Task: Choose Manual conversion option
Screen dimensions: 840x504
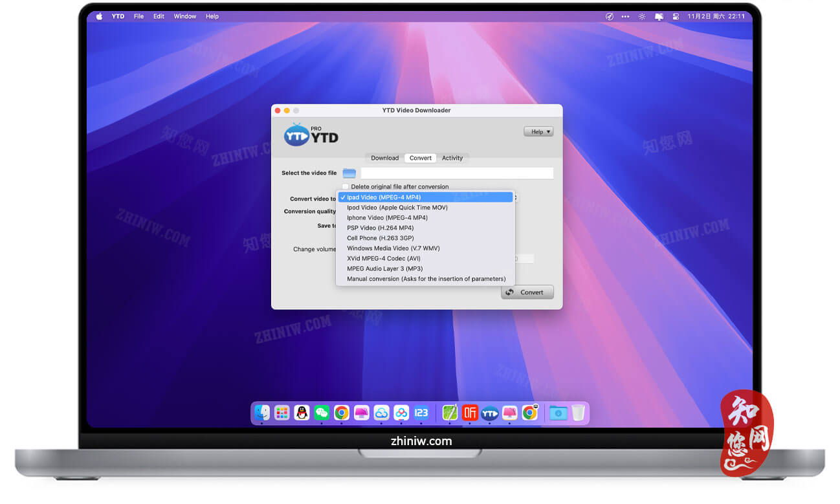Action: pyautogui.click(x=426, y=279)
